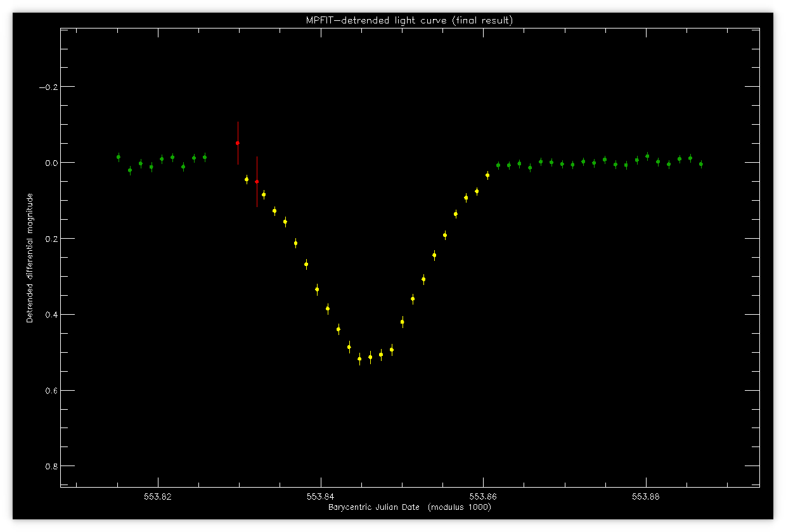The width and height of the screenshot is (786, 532).
Task: Click the 553.88 x-axis tick label
Action: [x=646, y=497]
